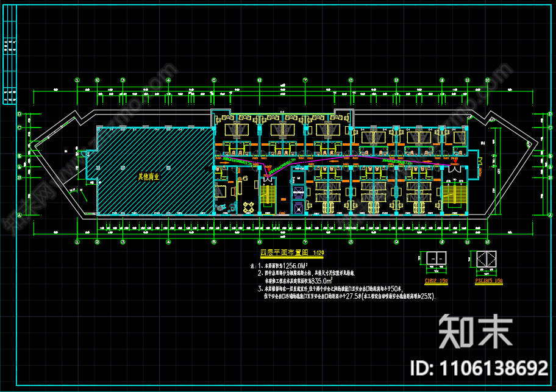Image resolution: width=556 pixels, height=392 pixels.
Task: Select the PSC1815 1:50 detail label
Action: pos(489,280)
